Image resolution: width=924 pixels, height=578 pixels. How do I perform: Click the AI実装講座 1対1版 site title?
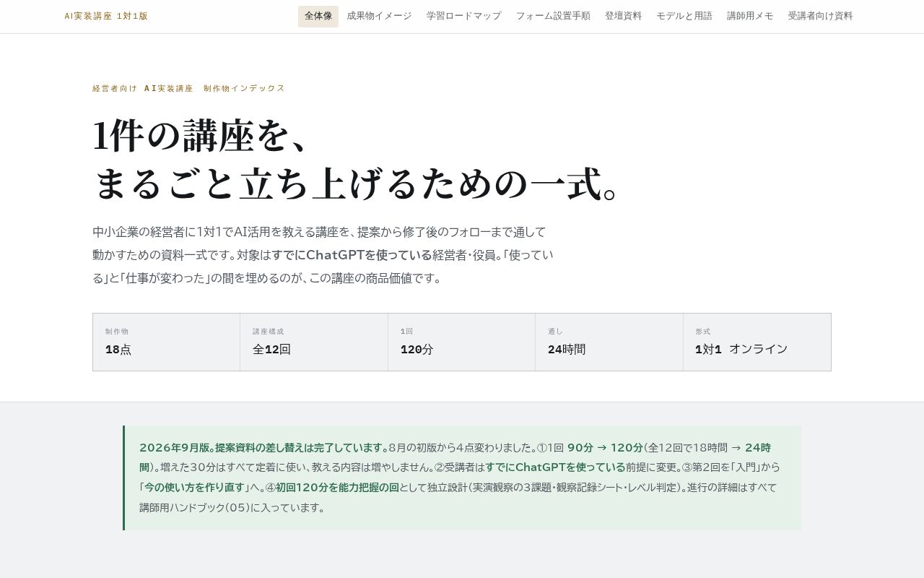pyautogui.click(x=106, y=16)
